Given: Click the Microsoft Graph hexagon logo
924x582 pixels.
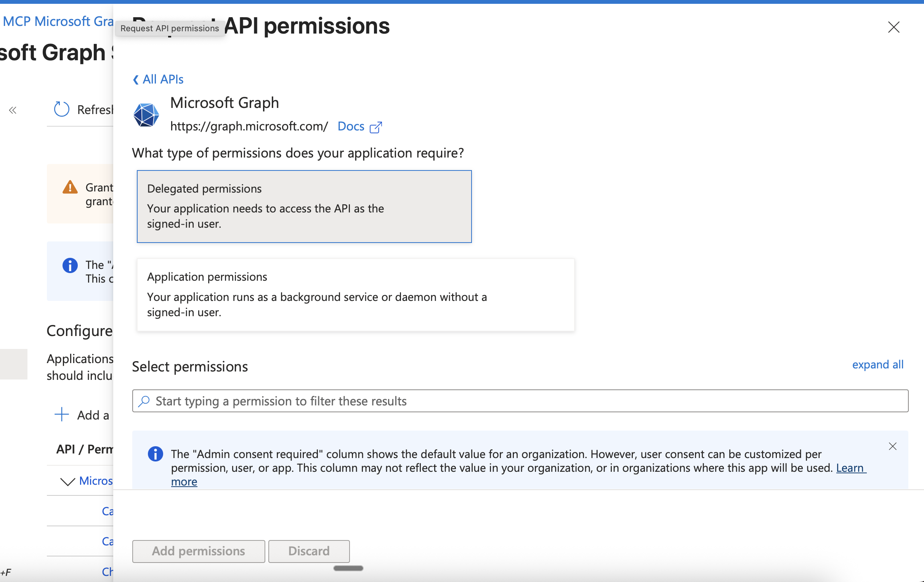Looking at the screenshot, I should (146, 114).
